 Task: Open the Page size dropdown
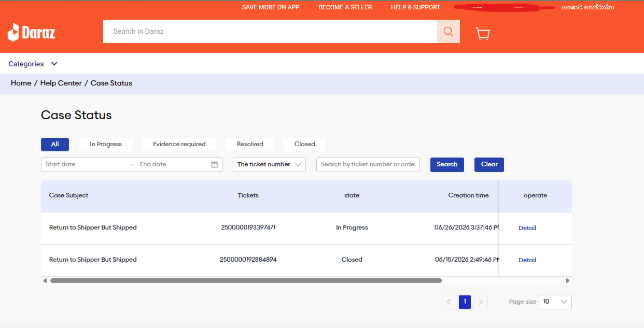click(555, 302)
